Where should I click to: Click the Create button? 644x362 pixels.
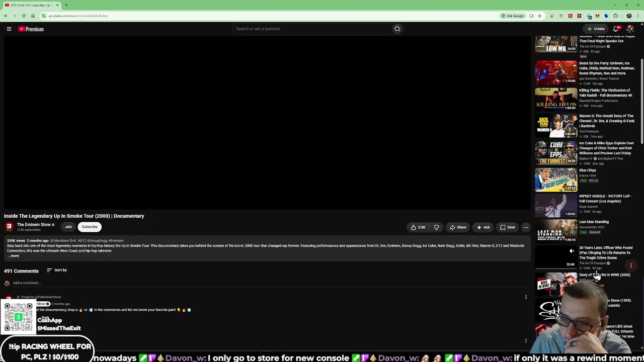tap(596, 29)
